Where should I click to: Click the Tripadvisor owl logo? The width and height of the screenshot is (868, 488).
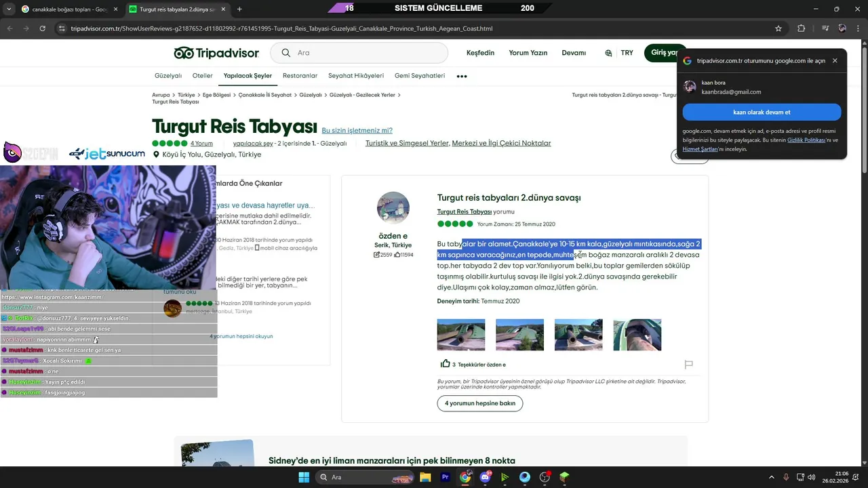click(x=216, y=53)
